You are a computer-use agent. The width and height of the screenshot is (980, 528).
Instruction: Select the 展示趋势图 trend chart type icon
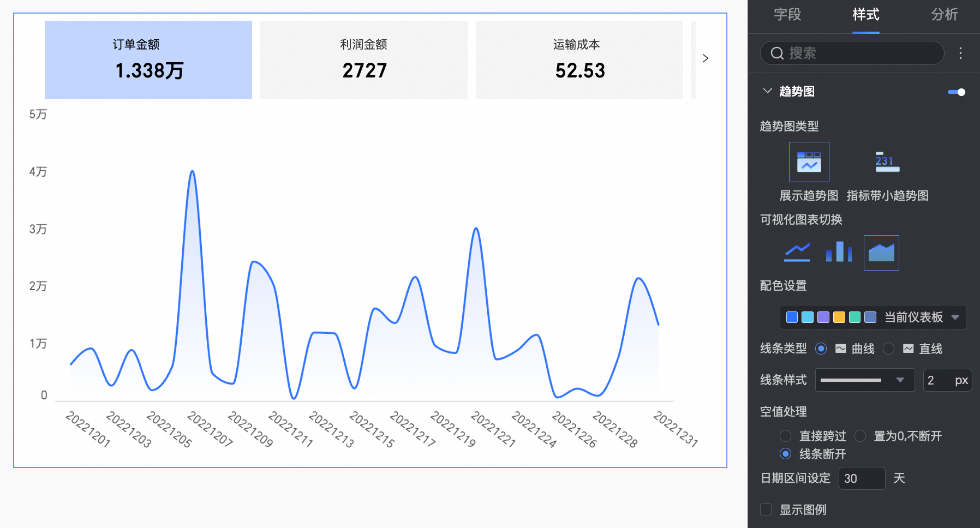809,162
